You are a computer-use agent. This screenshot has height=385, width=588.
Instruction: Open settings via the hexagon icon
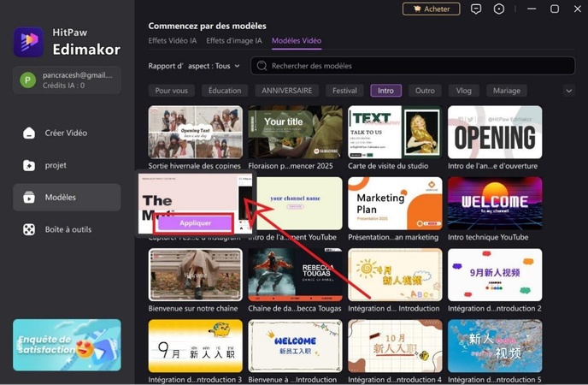pos(499,9)
